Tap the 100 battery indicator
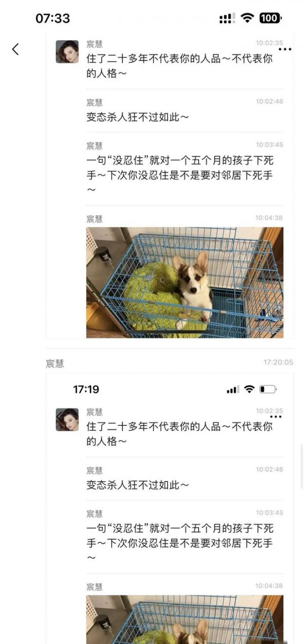The image size is (305, 644). [270, 18]
